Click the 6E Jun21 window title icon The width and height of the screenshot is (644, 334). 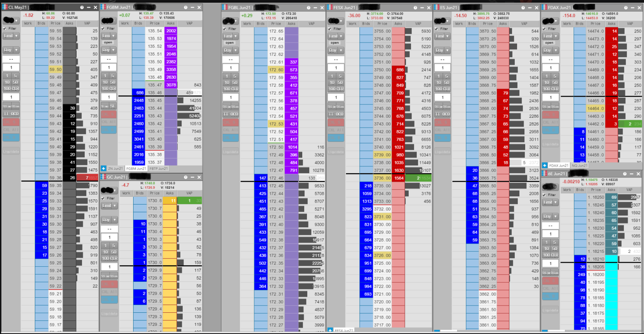tap(545, 174)
